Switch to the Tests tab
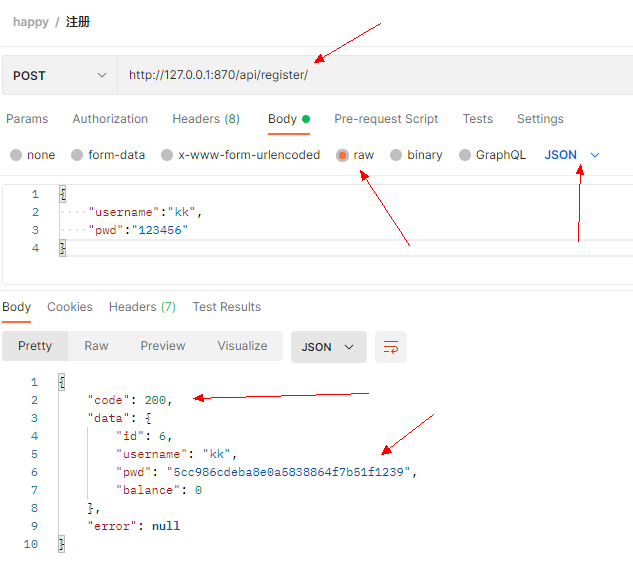The width and height of the screenshot is (633, 572). click(x=478, y=119)
